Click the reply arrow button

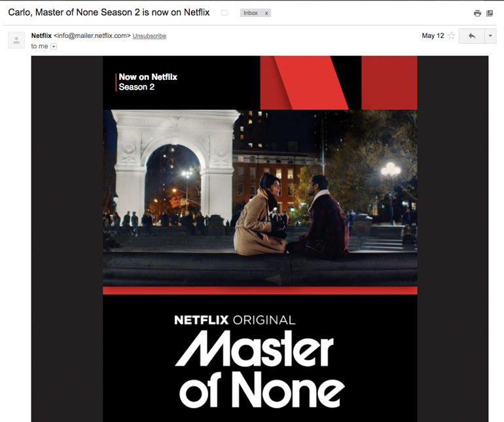pyautogui.click(x=471, y=36)
